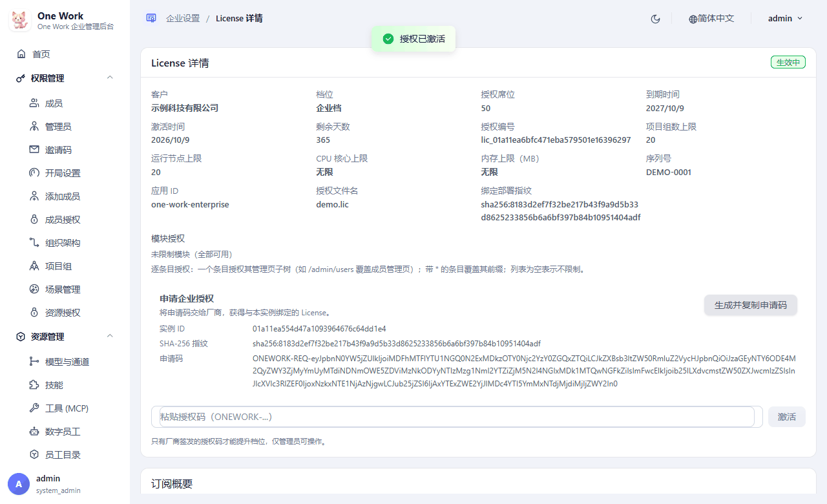827x504 pixels.
Task: Click the 项目组 icon in sidebar
Action: pos(34,266)
